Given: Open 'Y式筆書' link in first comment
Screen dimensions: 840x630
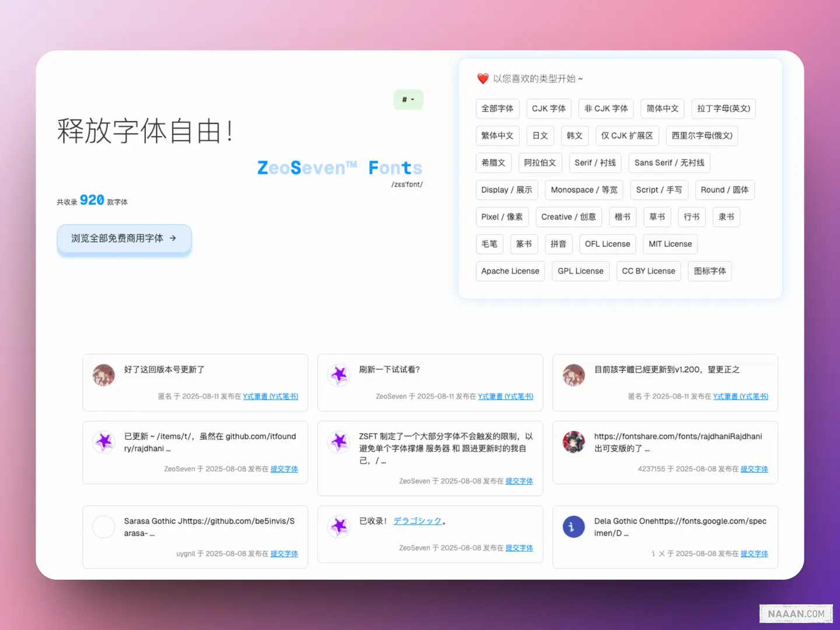Looking at the screenshot, I should click(x=270, y=397).
